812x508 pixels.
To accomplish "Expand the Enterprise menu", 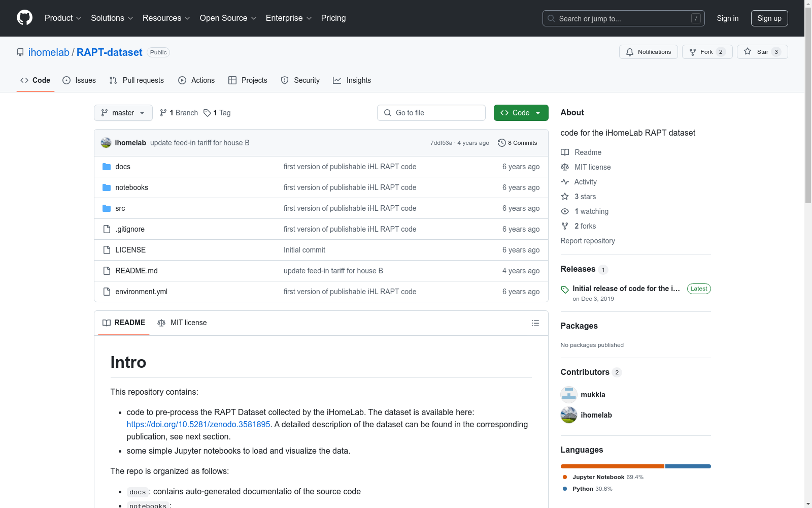I will (289, 18).
